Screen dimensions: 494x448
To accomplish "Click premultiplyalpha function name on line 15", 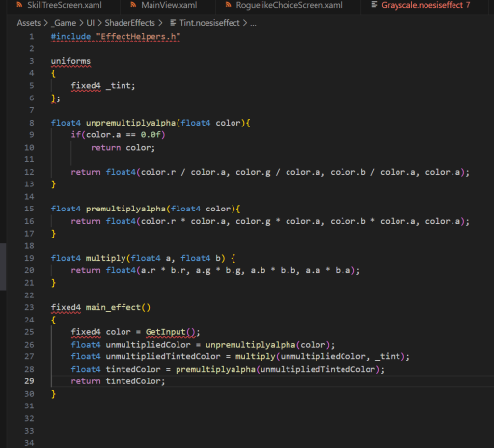I will click(125, 209).
